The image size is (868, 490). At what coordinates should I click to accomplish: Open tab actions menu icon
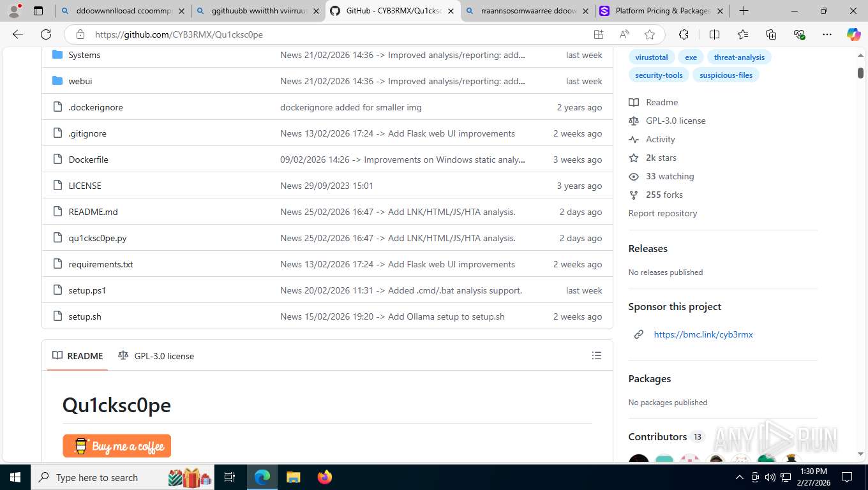[38, 11]
